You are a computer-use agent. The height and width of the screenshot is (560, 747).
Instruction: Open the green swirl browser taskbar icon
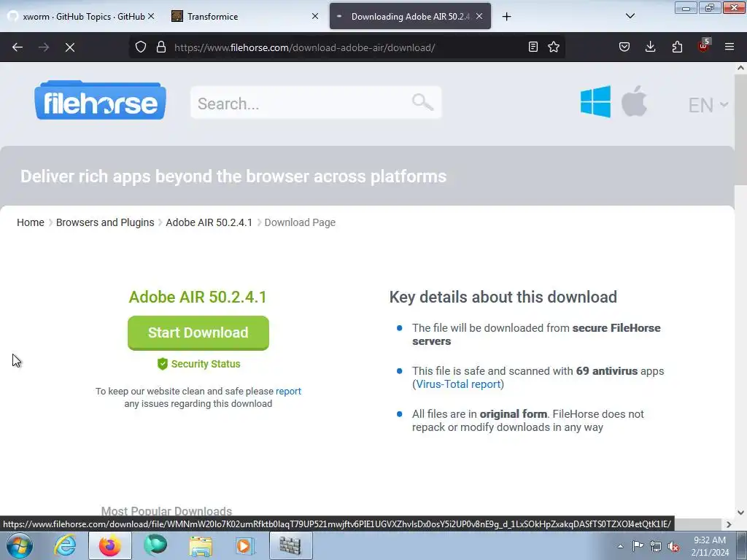[x=155, y=545]
